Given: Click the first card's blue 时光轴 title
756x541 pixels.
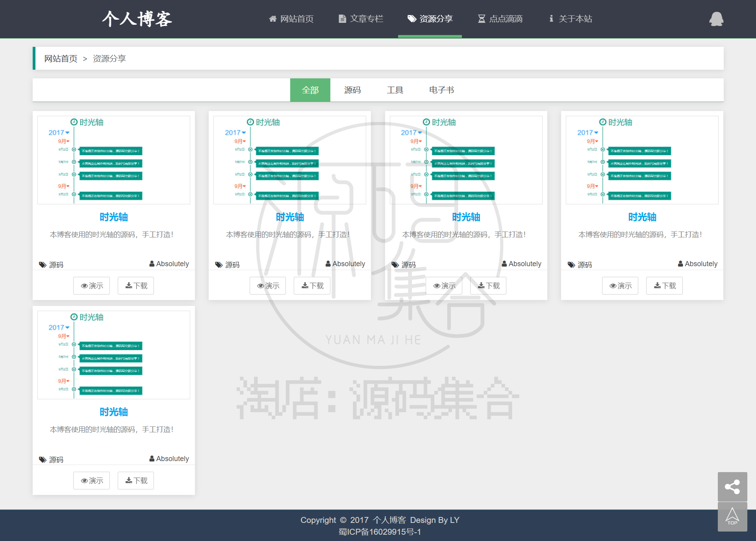Looking at the screenshot, I should pyautogui.click(x=114, y=217).
